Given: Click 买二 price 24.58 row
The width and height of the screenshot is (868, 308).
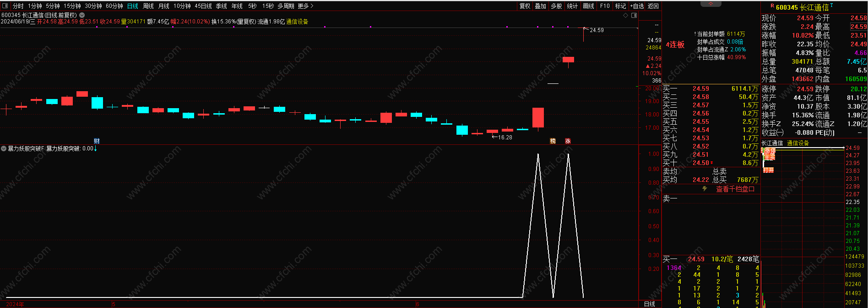Looking at the screenshot, I should coord(711,97).
